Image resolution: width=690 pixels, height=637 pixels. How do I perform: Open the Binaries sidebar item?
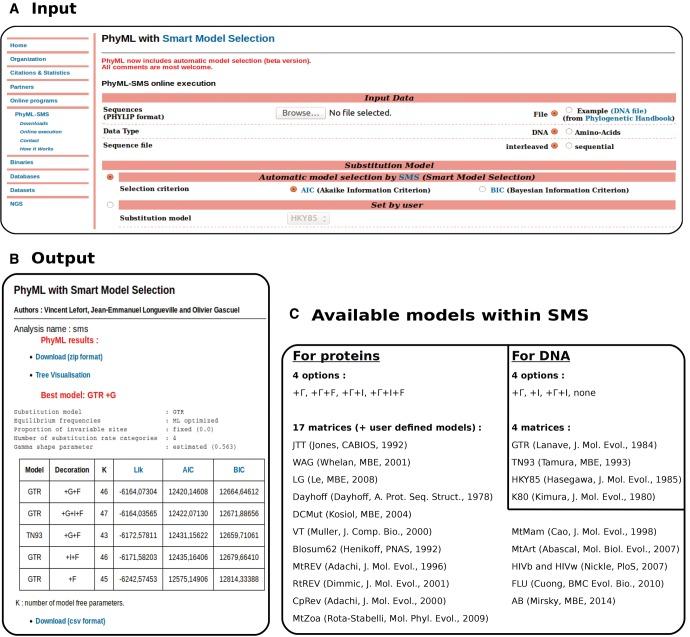tap(23, 161)
